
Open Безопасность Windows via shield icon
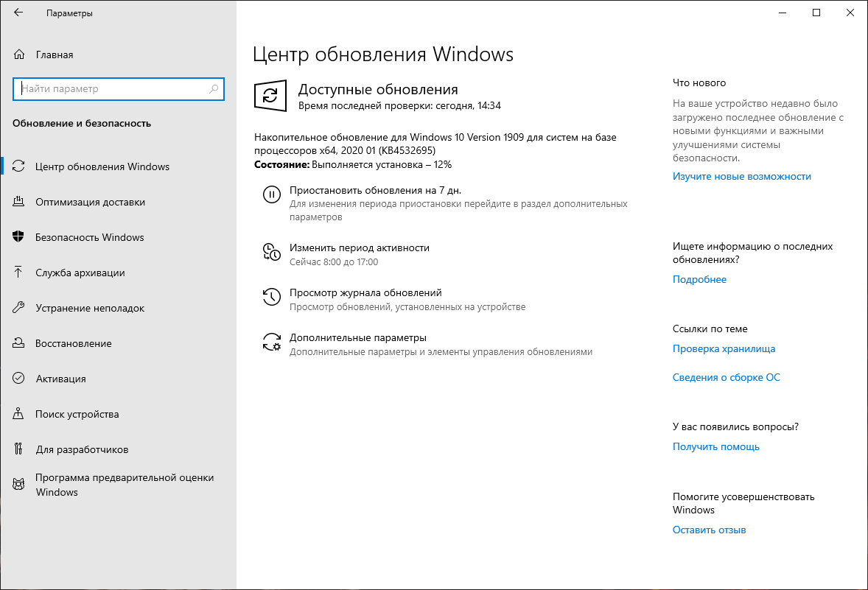pos(18,237)
